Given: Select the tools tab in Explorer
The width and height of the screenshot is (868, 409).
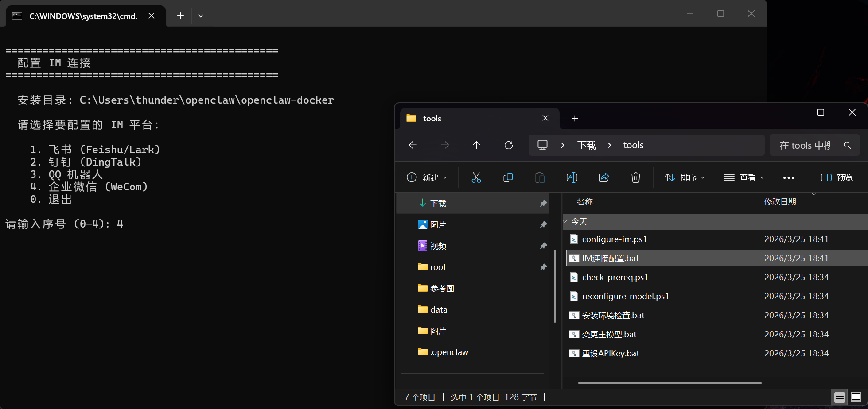Looking at the screenshot, I should click(470, 119).
